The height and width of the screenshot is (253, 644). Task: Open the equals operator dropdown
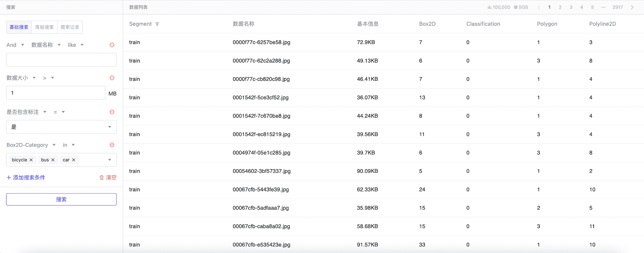(59, 112)
